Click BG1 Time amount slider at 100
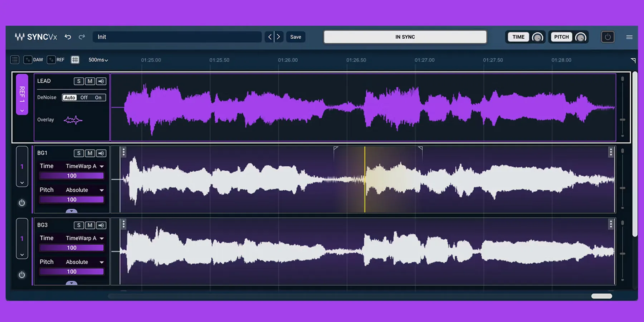 (72, 176)
